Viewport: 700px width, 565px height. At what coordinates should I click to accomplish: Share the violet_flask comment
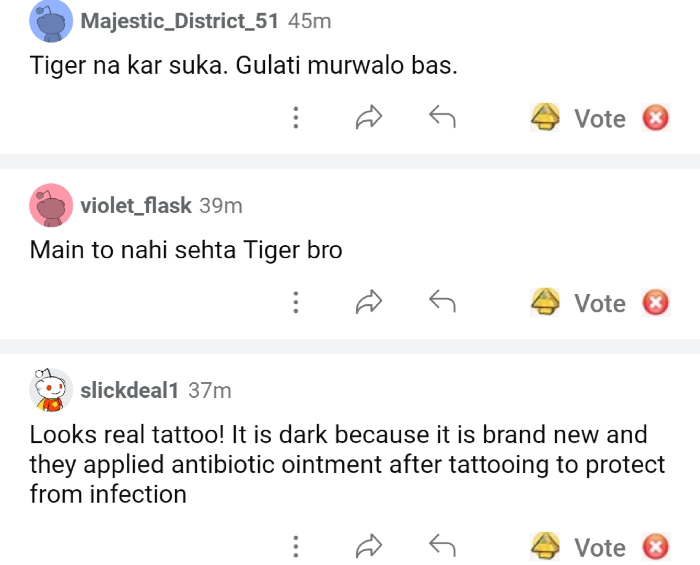(369, 303)
